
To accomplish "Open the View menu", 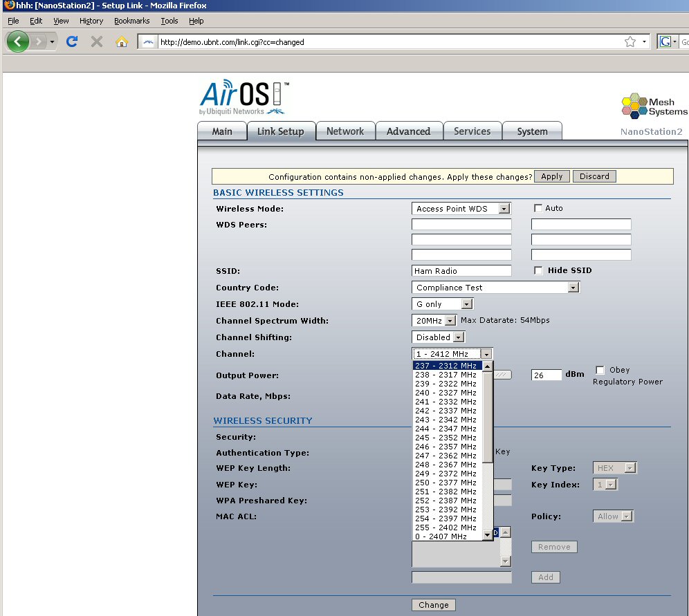I will pos(61,21).
